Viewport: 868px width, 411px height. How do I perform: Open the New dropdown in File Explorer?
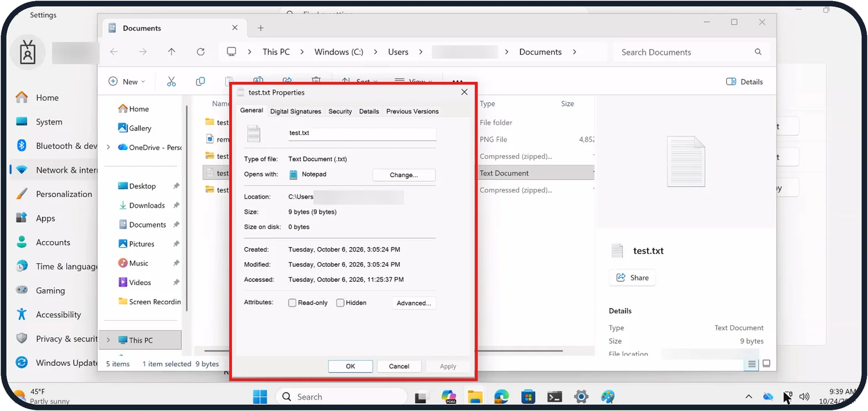click(x=127, y=81)
